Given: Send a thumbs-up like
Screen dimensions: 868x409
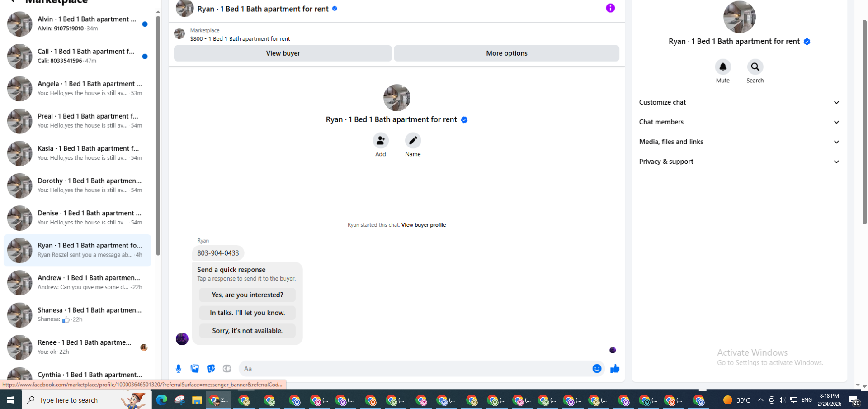Looking at the screenshot, I should [x=615, y=369].
